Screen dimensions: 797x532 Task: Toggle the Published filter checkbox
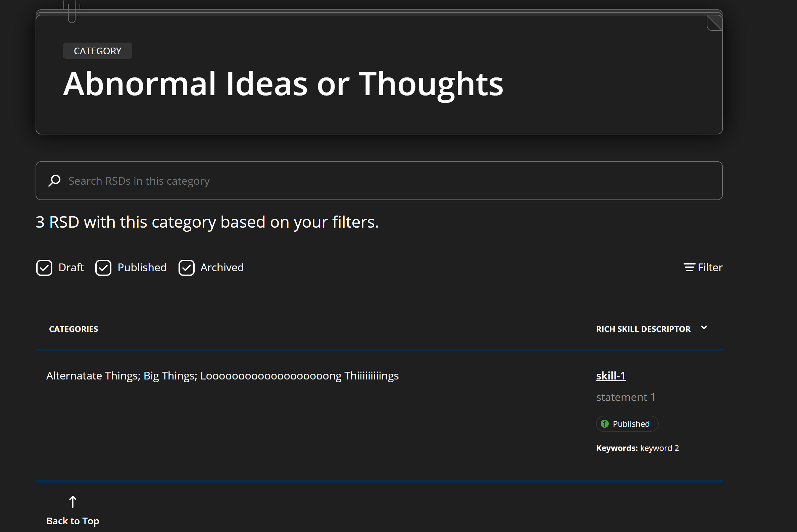(x=103, y=268)
